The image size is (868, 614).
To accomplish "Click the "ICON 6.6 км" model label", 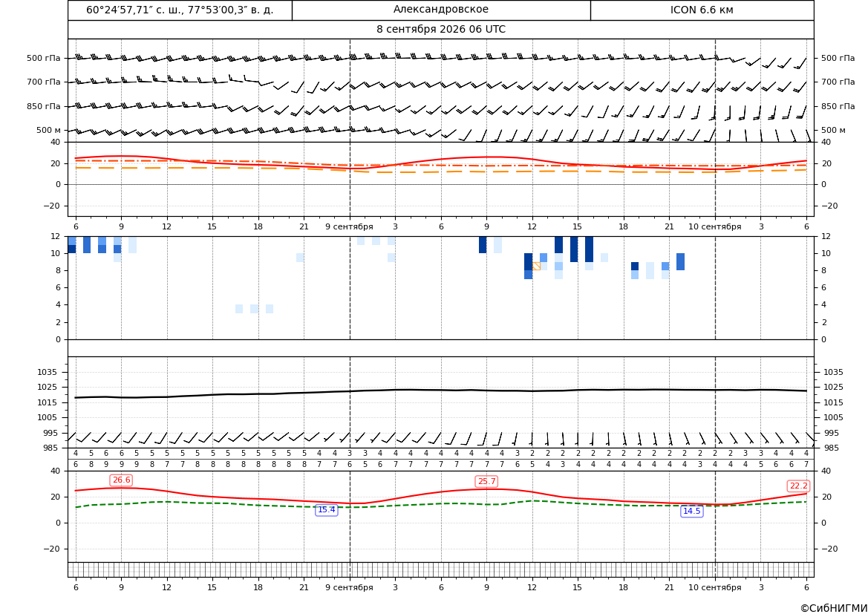I will click(x=702, y=10).
